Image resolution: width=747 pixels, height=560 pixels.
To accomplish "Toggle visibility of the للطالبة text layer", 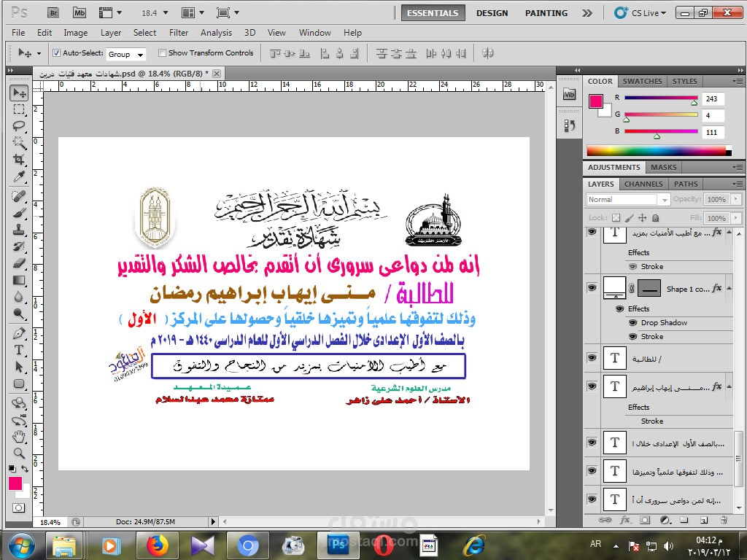I will 592,357.
